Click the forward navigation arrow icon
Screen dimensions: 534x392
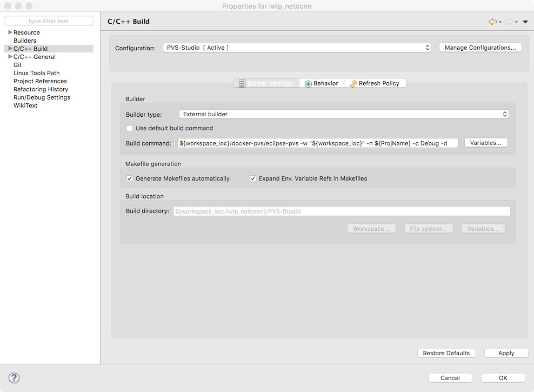pyautogui.click(x=510, y=21)
